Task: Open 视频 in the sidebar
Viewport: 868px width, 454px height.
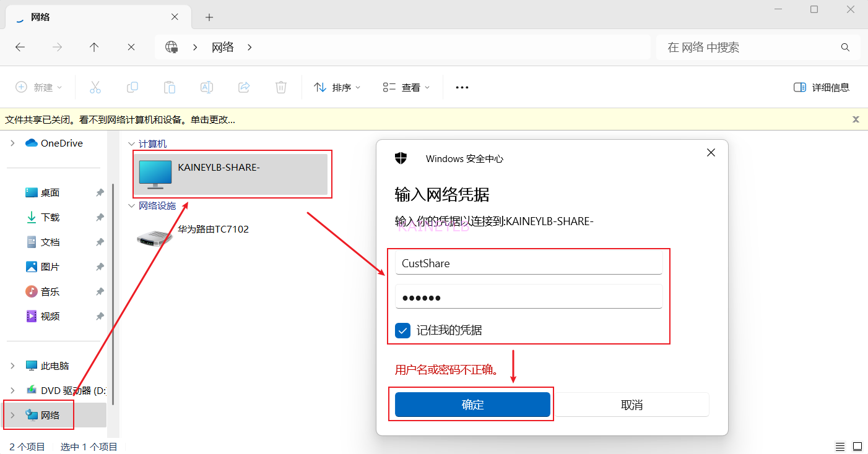Action: [50, 316]
